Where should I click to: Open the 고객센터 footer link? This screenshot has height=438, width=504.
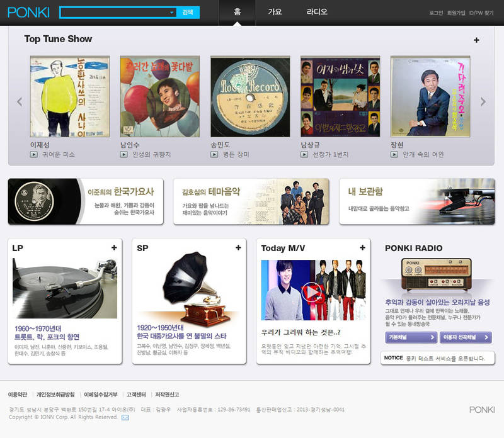pyautogui.click(x=136, y=395)
